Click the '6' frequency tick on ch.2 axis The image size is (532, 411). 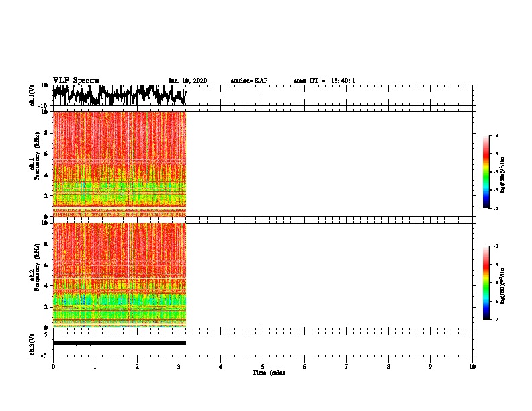(46, 265)
